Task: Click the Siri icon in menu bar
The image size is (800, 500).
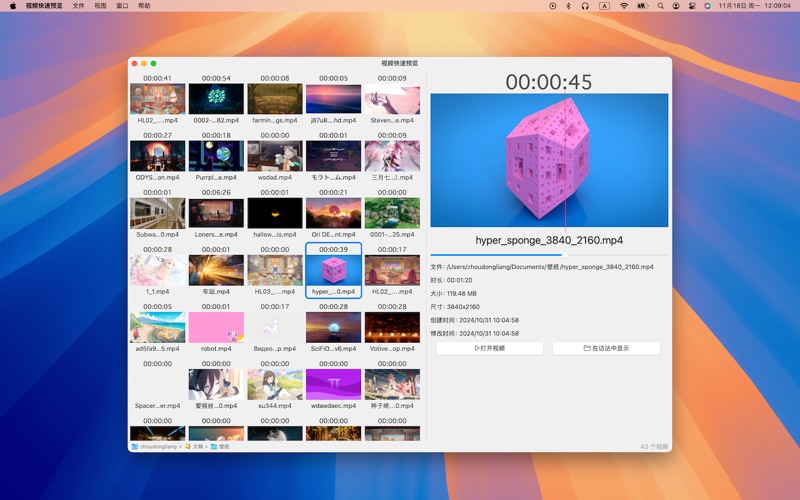Action: coord(707,5)
